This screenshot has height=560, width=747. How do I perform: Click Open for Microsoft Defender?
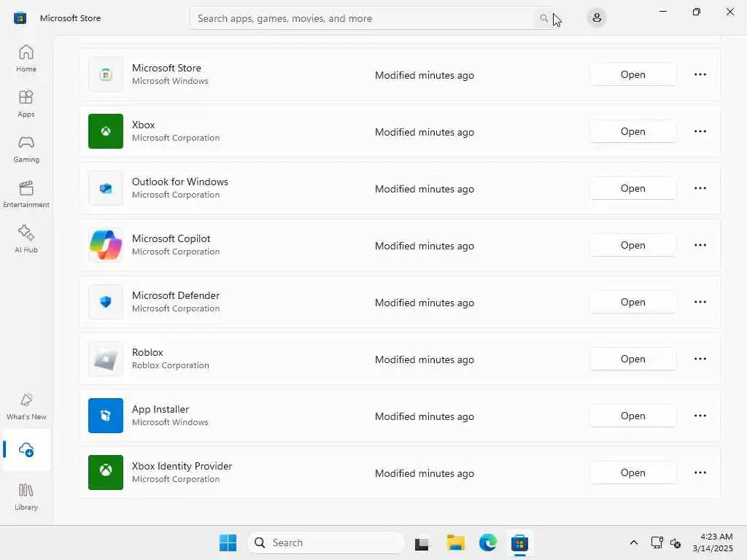click(x=632, y=302)
